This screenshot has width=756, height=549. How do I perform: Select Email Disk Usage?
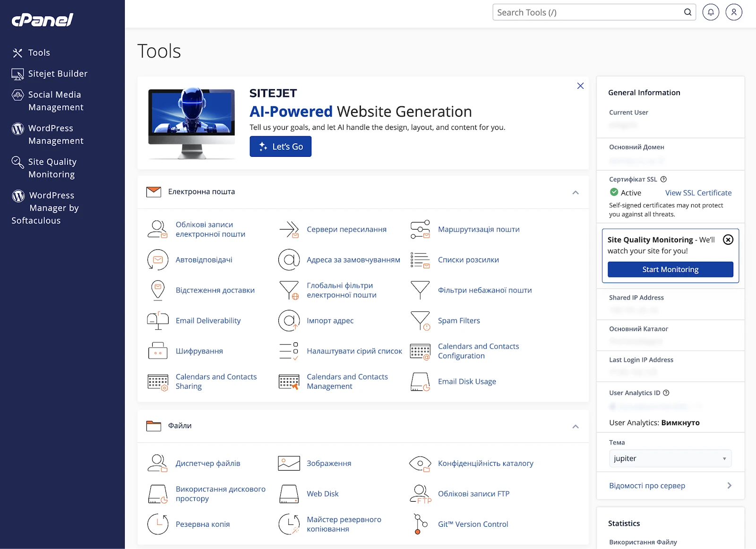(467, 381)
